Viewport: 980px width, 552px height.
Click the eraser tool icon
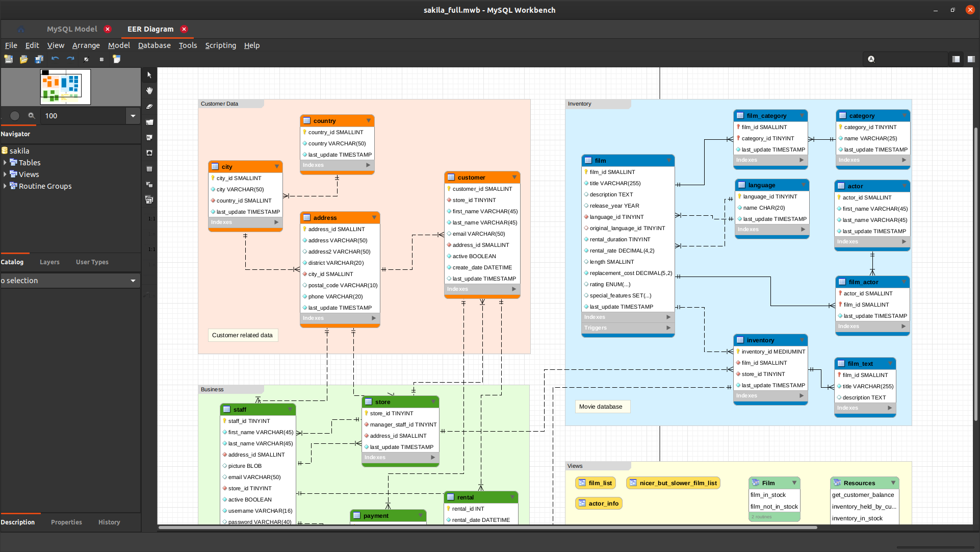[149, 108]
